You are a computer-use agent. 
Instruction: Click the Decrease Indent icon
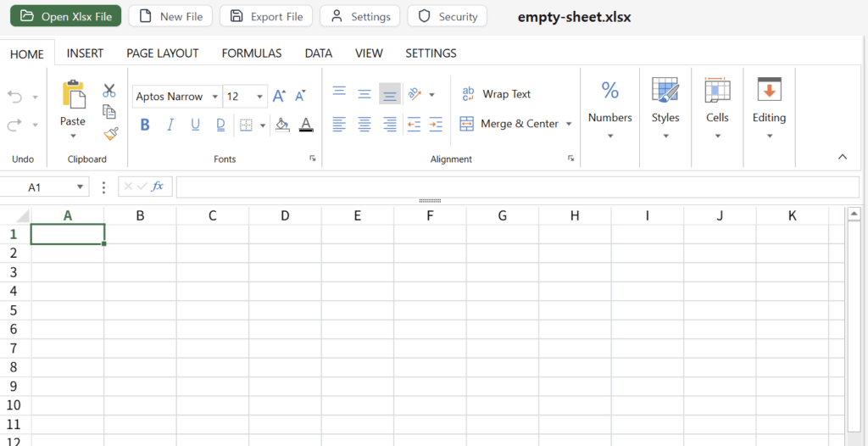[x=414, y=125]
